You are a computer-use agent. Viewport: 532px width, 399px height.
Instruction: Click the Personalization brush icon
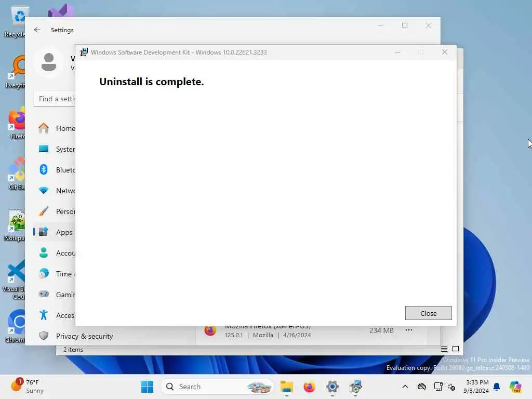point(44,211)
